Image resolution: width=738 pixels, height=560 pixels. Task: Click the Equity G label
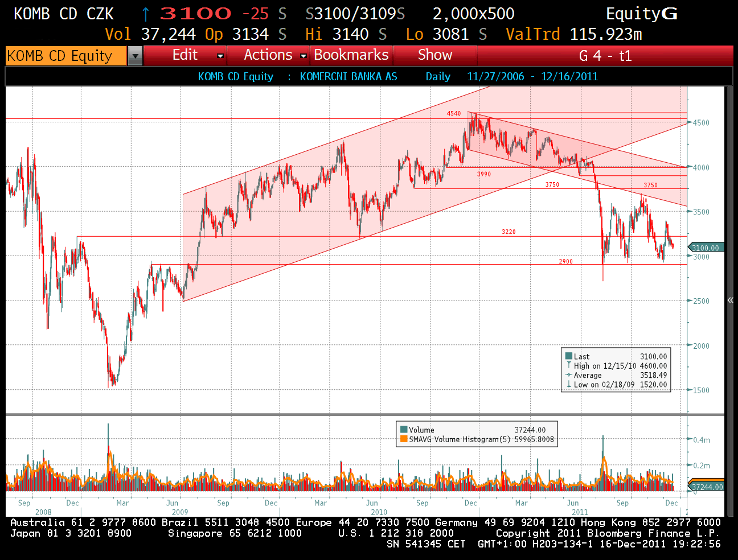pos(642,14)
